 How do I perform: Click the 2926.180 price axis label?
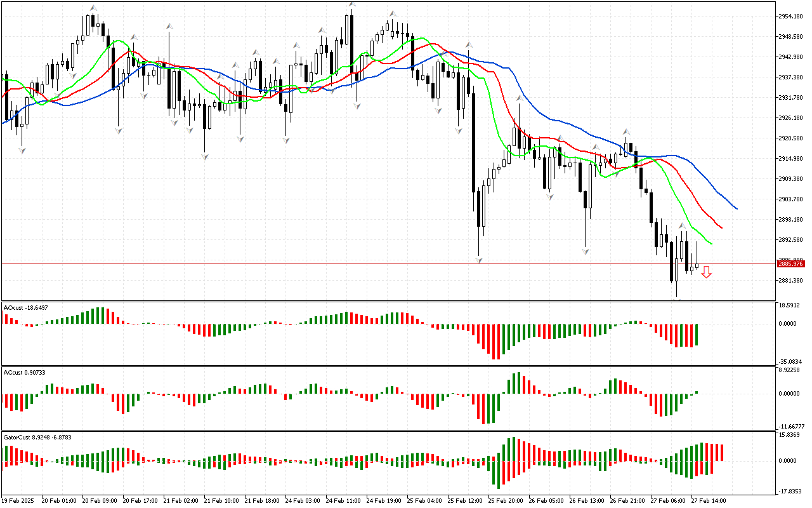[x=790, y=117]
